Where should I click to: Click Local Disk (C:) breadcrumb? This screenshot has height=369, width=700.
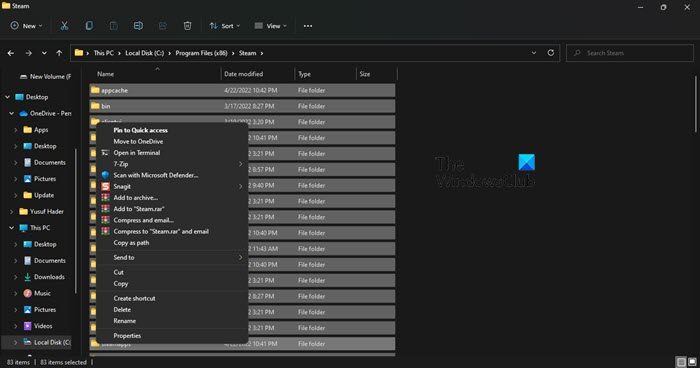point(145,53)
